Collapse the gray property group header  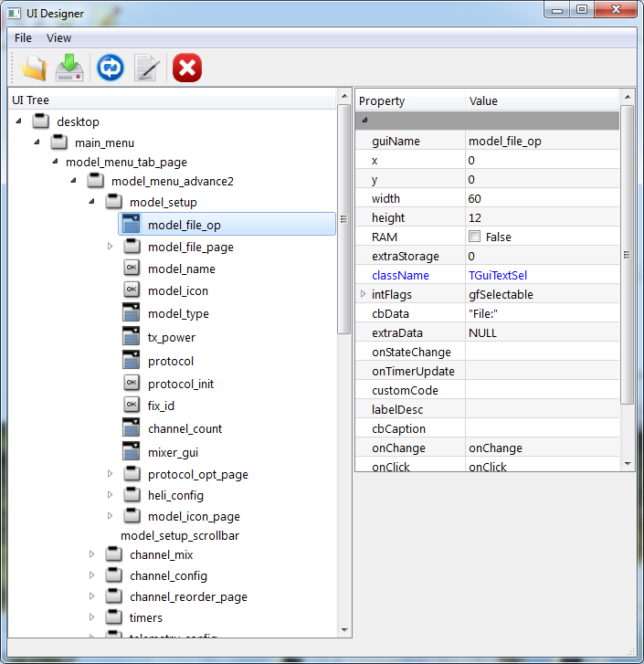(364, 121)
